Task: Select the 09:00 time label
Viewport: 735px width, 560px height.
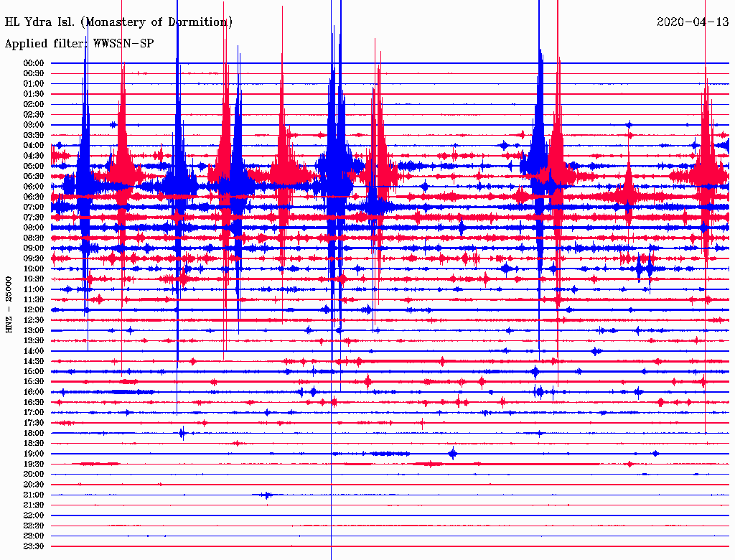Action: point(34,248)
